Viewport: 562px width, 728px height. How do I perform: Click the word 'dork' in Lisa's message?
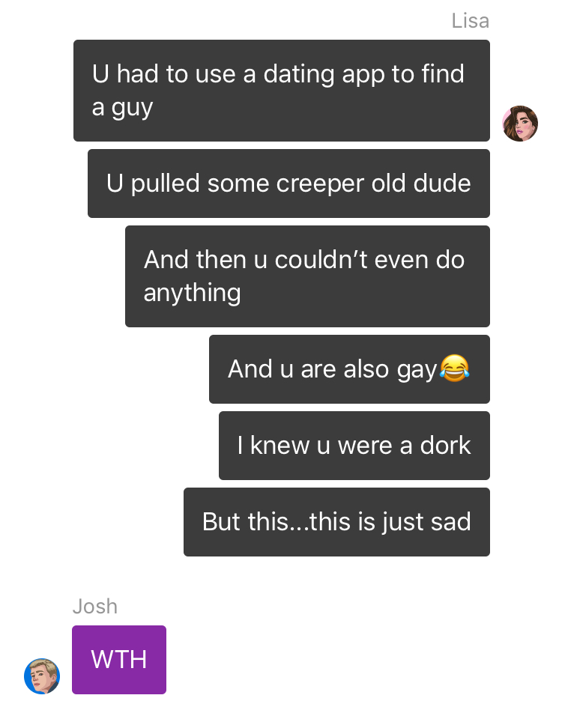445,446
